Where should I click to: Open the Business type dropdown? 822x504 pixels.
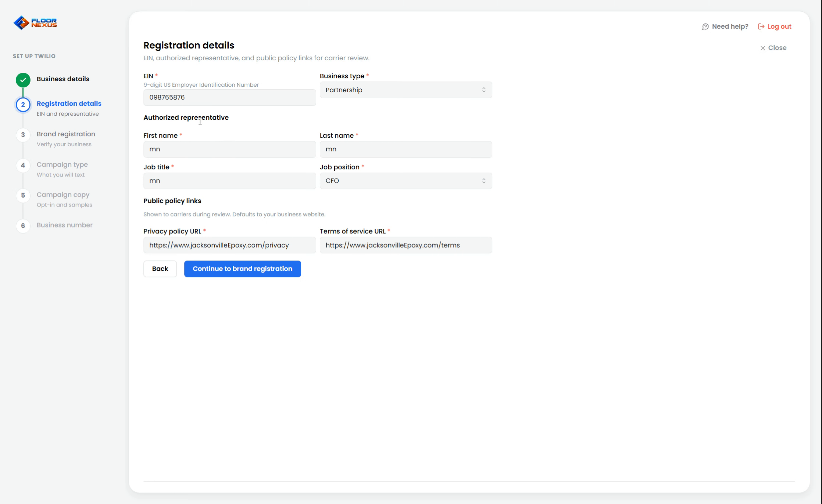[x=406, y=90]
